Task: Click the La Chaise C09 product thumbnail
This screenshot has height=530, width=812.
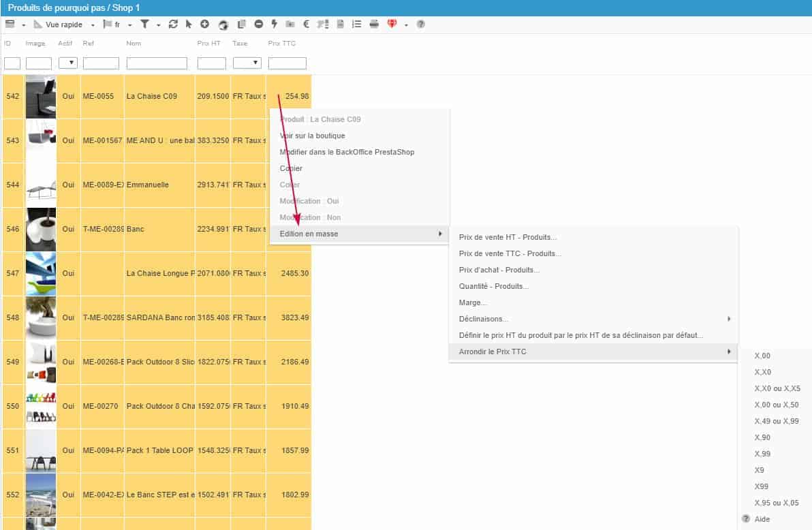Action: (40, 97)
